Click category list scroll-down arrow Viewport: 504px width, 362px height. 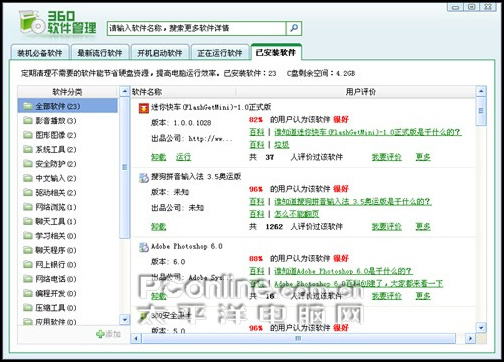tap(124, 320)
